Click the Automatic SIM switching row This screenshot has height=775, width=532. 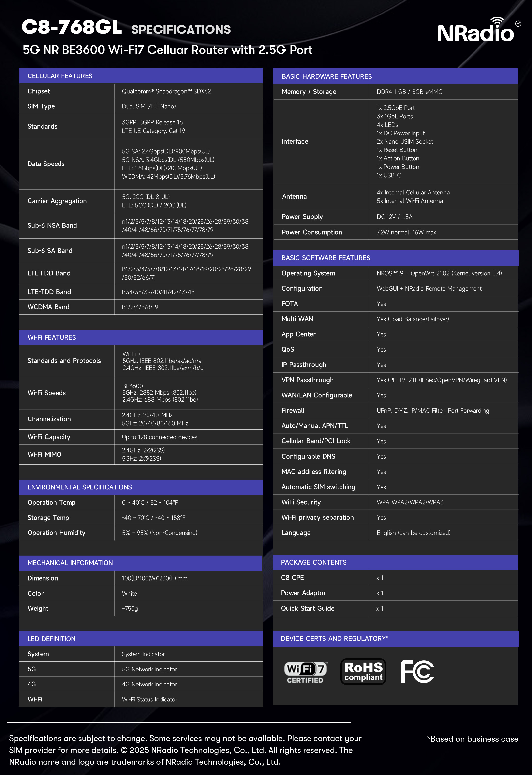click(x=318, y=487)
